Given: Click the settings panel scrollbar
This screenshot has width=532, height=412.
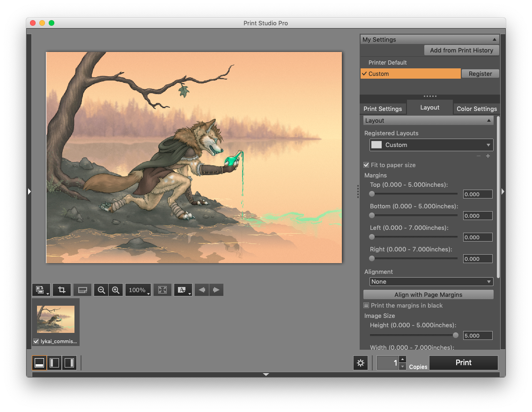Looking at the screenshot, I should [498, 198].
